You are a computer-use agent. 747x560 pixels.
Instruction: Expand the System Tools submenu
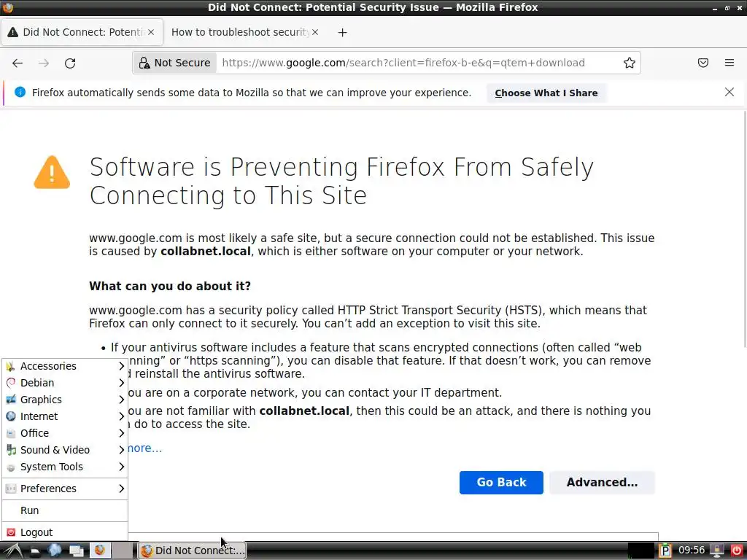[65, 467]
